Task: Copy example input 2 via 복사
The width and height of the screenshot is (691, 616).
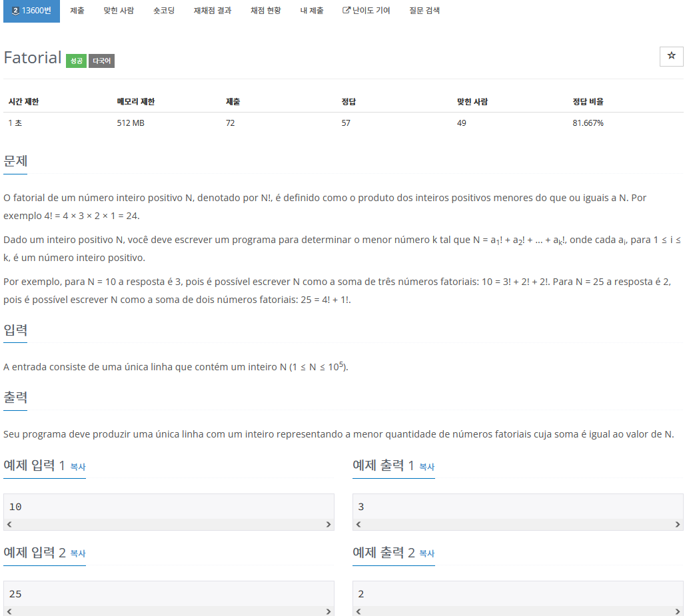Action: [78, 553]
